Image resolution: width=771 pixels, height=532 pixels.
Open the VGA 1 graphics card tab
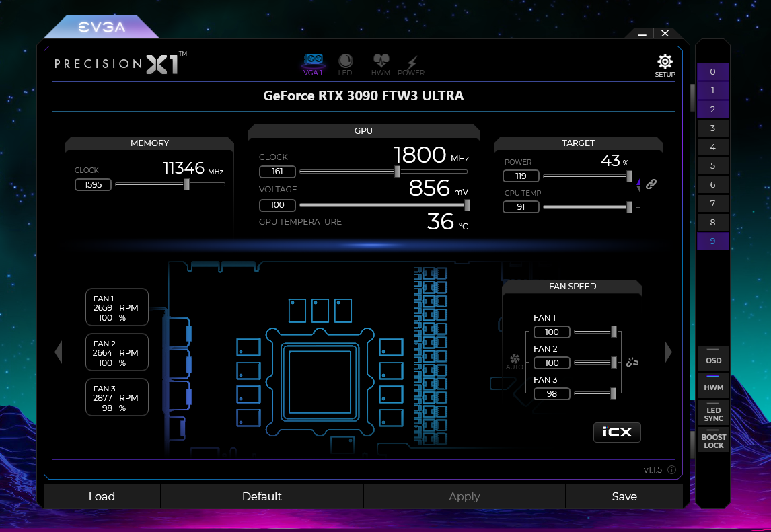click(313, 65)
